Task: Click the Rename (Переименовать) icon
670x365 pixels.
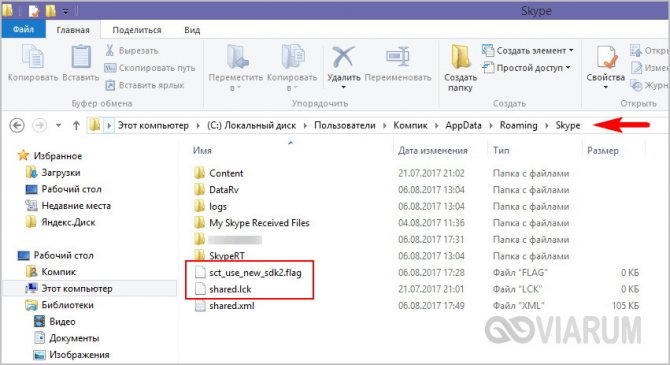Action: [397, 57]
